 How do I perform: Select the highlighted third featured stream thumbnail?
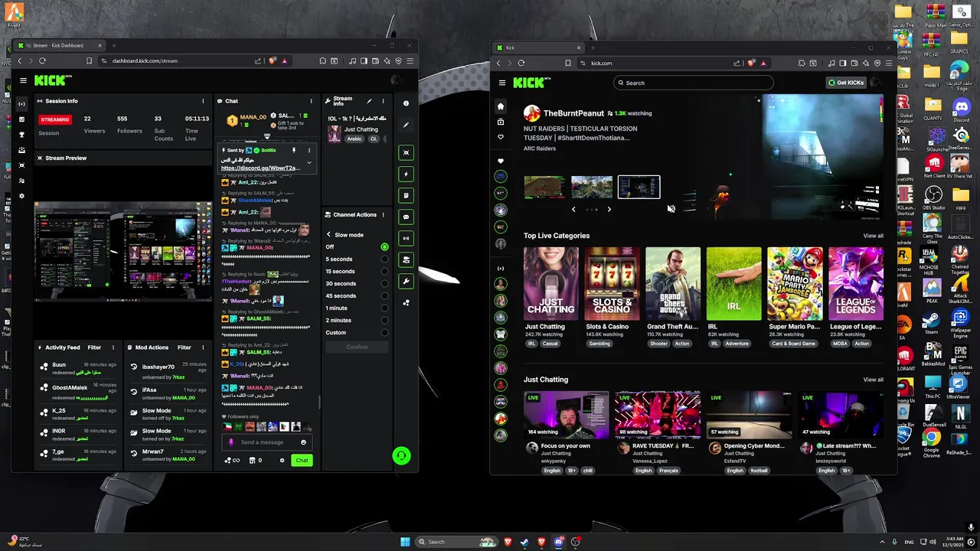click(x=639, y=187)
